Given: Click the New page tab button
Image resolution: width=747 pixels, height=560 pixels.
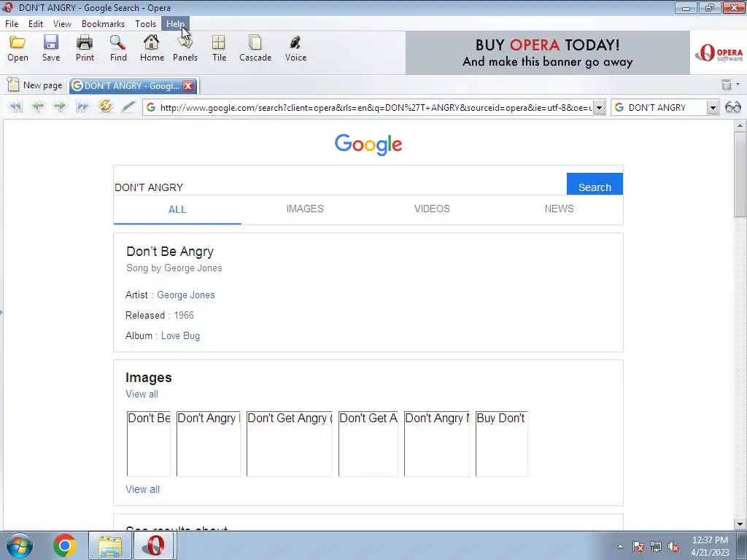Looking at the screenshot, I should 35,85.
